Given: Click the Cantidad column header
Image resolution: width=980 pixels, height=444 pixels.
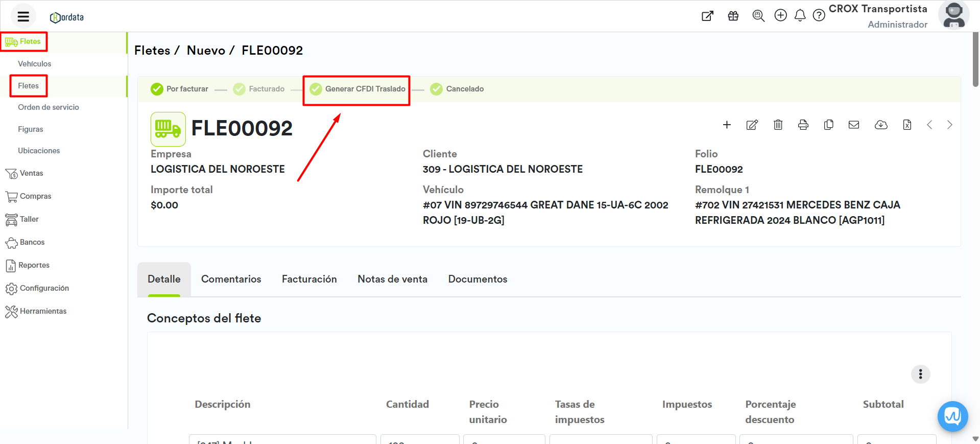Looking at the screenshot, I should (407, 404).
